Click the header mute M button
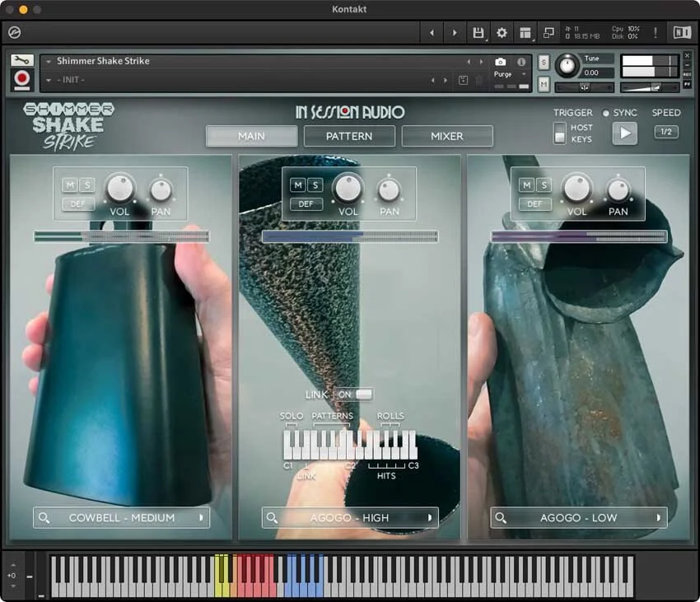The height and width of the screenshot is (602, 700). coord(544,83)
